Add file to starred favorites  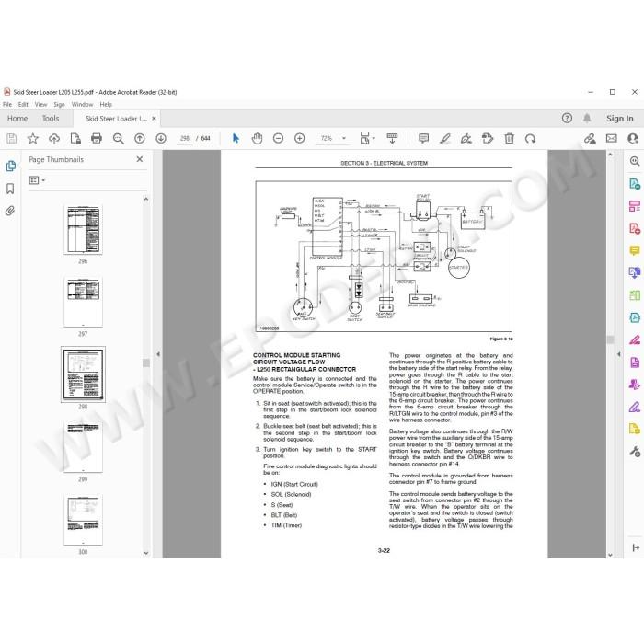coord(33,138)
